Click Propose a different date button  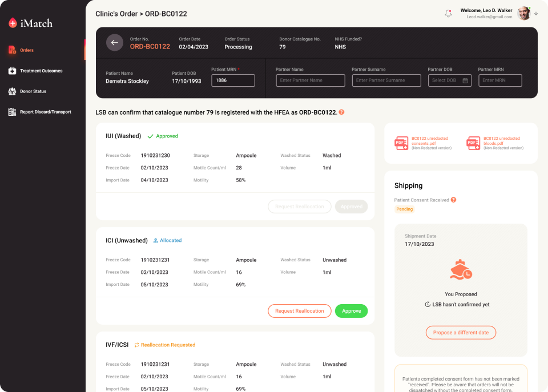[x=461, y=333]
